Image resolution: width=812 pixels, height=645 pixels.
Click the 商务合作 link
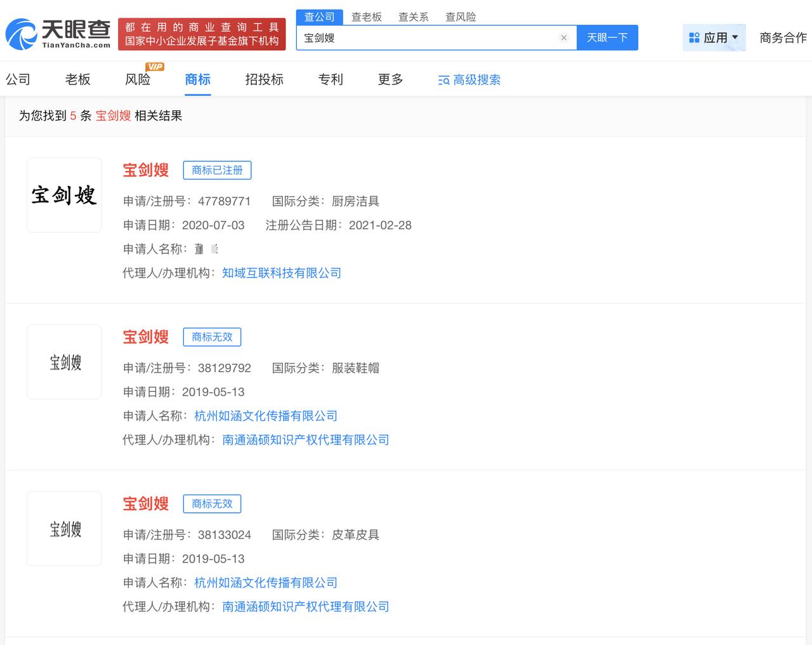783,38
